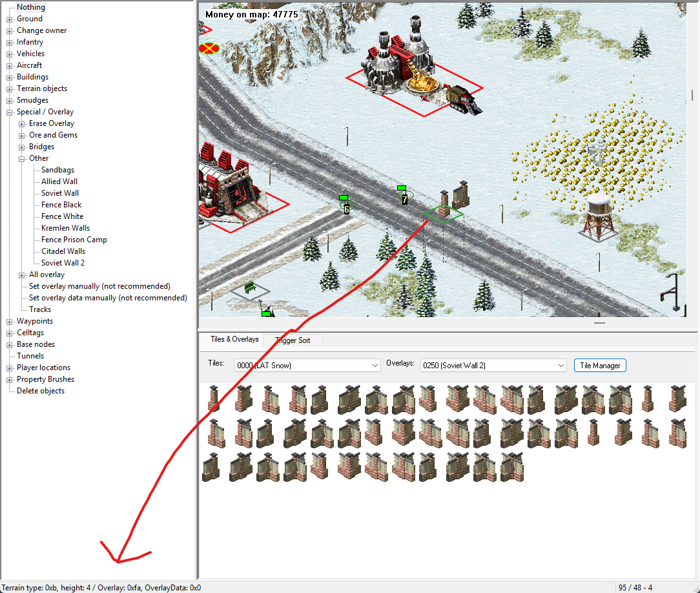The width and height of the screenshot is (700, 593).
Task: Select Tracks in the tree
Action: tap(40, 309)
